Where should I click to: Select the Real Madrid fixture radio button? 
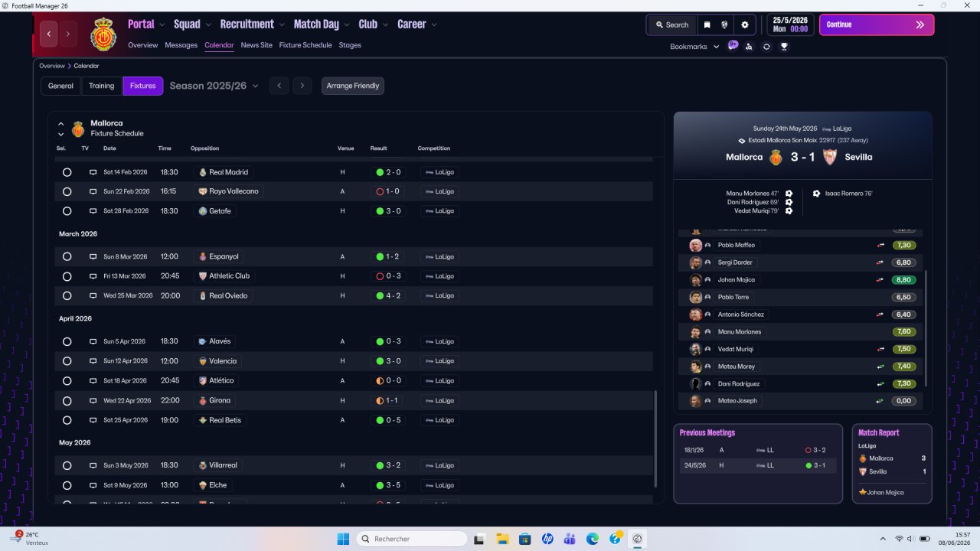(x=67, y=172)
